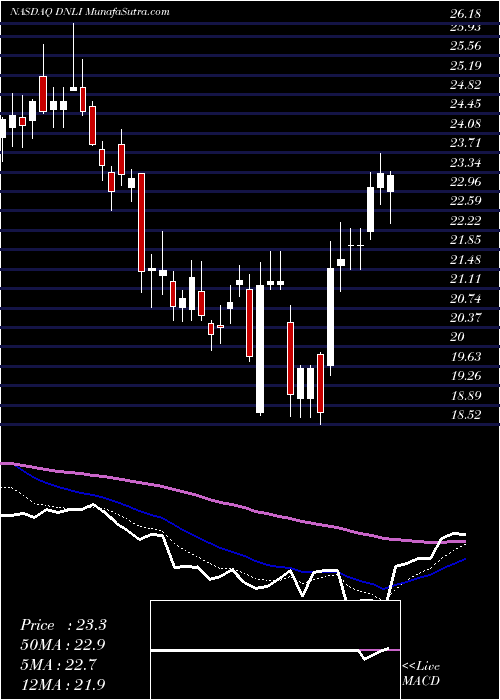Image resolution: width=500 pixels, height=700 pixels.
Task: Click the 26.18 price axis label
Action: coord(466,14)
